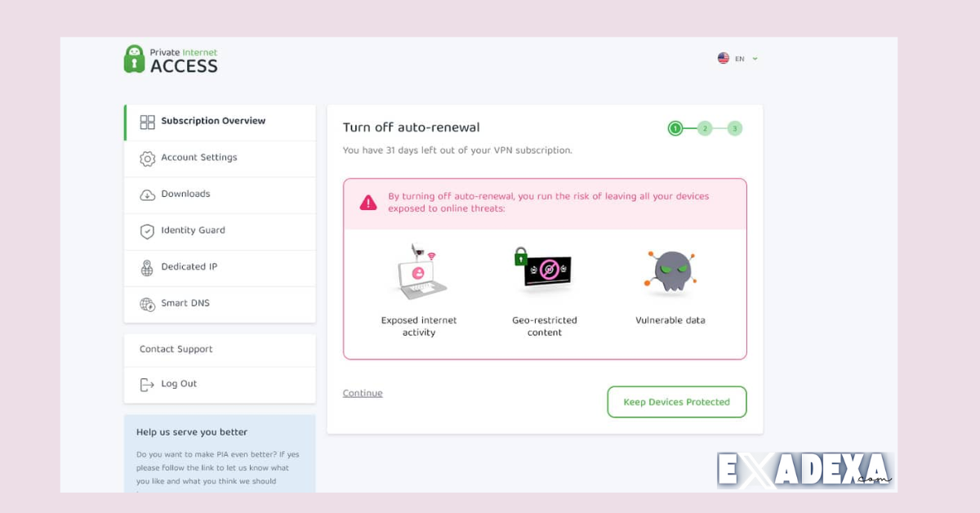The width and height of the screenshot is (980, 513).
Task: Open the Subscription Overview sidebar icon
Action: click(x=146, y=121)
